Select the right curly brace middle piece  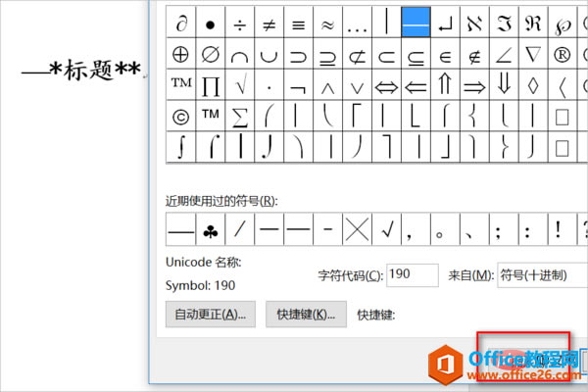pyautogui.click(x=504, y=146)
